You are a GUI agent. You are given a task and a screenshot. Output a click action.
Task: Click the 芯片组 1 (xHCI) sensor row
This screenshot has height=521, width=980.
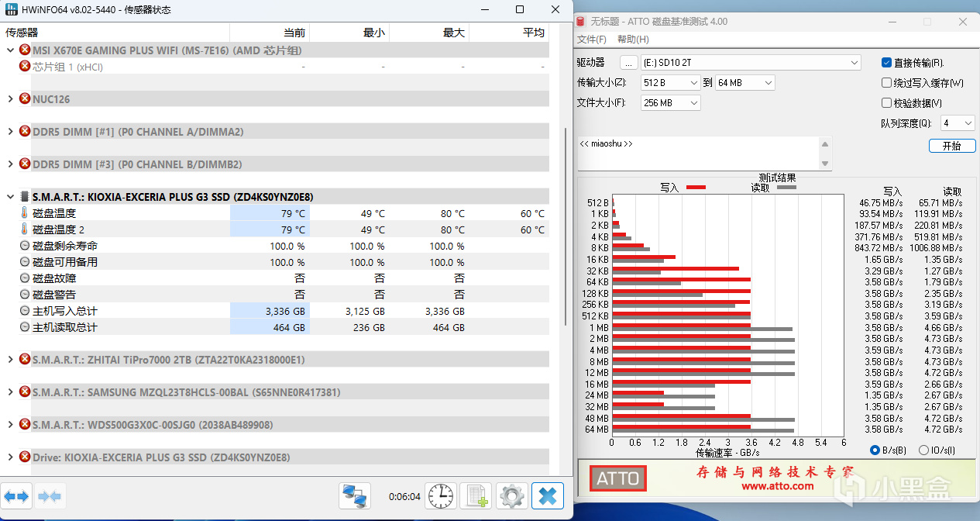pos(275,67)
